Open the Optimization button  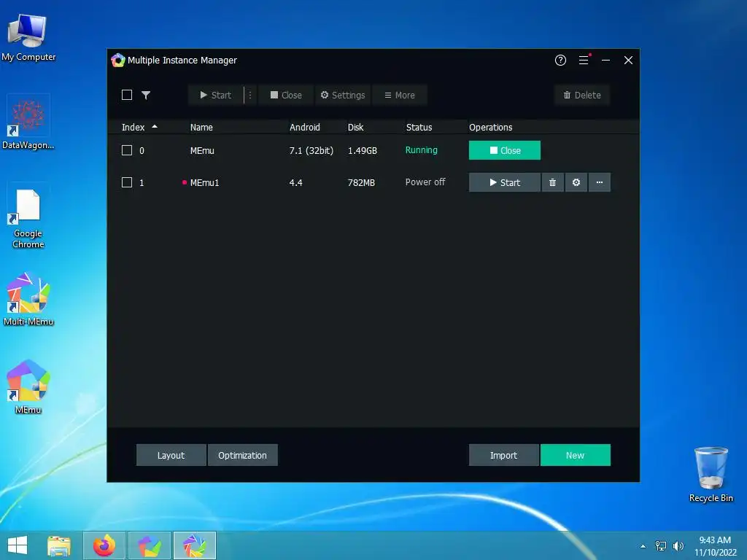click(242, 455)
